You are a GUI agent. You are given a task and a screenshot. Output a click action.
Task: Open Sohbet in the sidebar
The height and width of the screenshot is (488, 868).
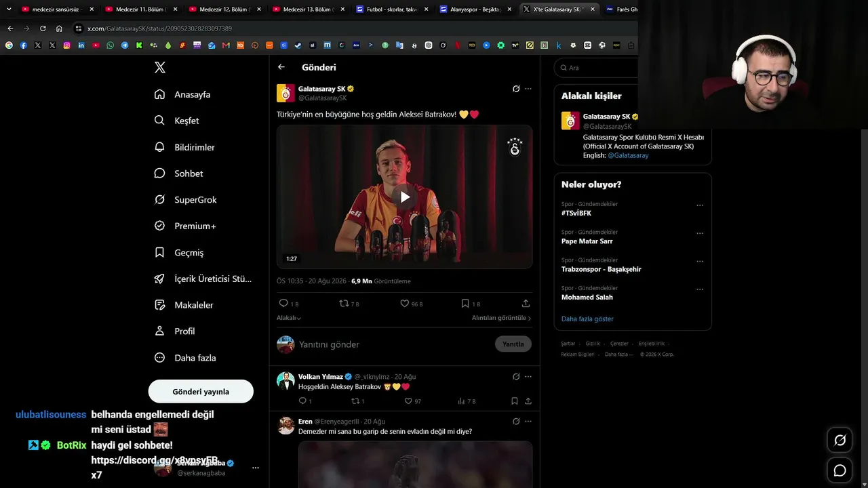(x=179, y=174)
